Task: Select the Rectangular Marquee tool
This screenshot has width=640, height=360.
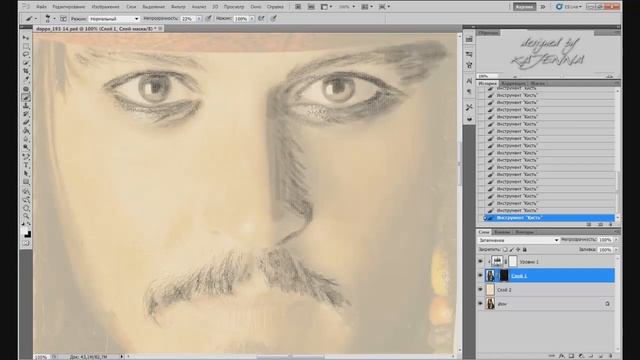Action: [x=26, y=47]
